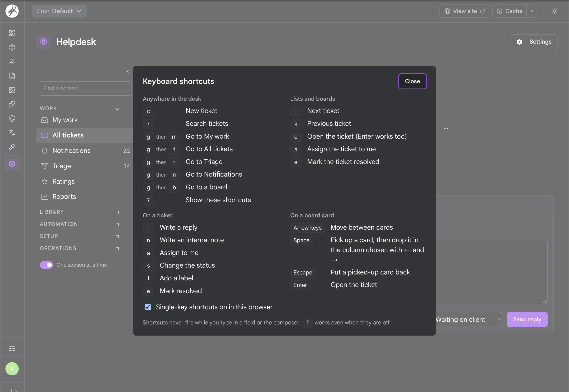Go to My work in sidebar

coord(84,120)
